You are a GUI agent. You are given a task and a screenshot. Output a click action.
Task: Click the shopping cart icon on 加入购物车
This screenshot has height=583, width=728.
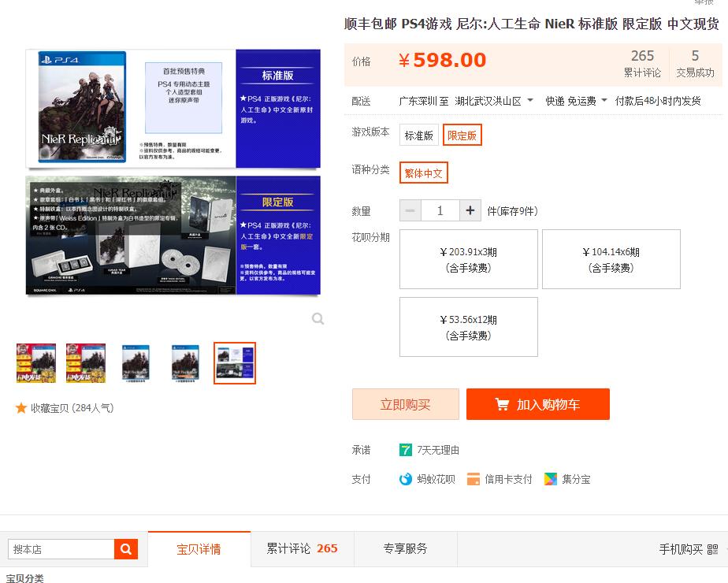pos(502,404)
